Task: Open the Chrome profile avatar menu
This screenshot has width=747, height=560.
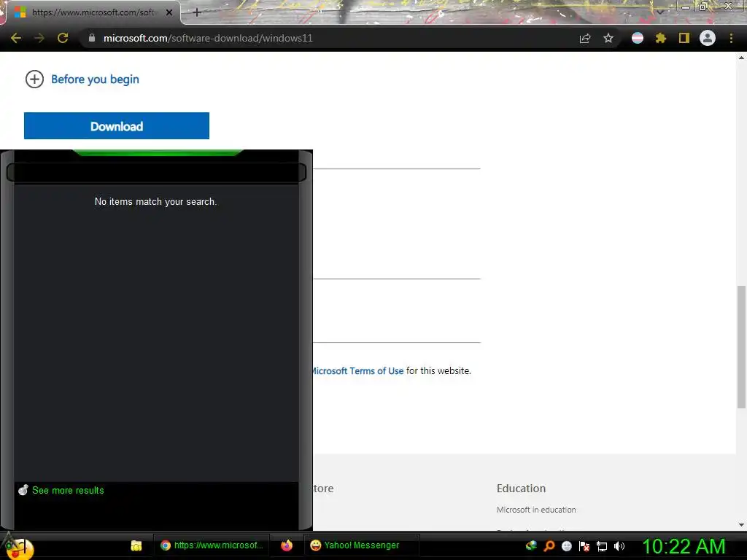Action: pyautogui.click(x=708, y=38)
